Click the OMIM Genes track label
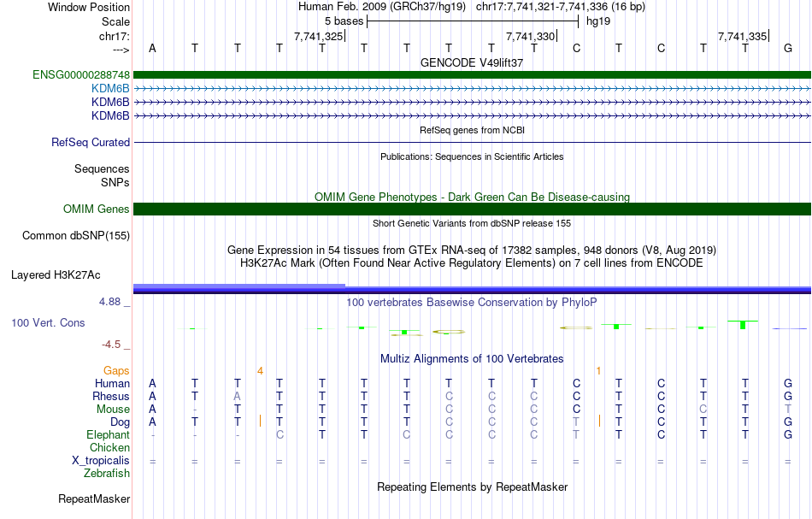This screenshot has height=519, width=812. [x=96, y=209]
